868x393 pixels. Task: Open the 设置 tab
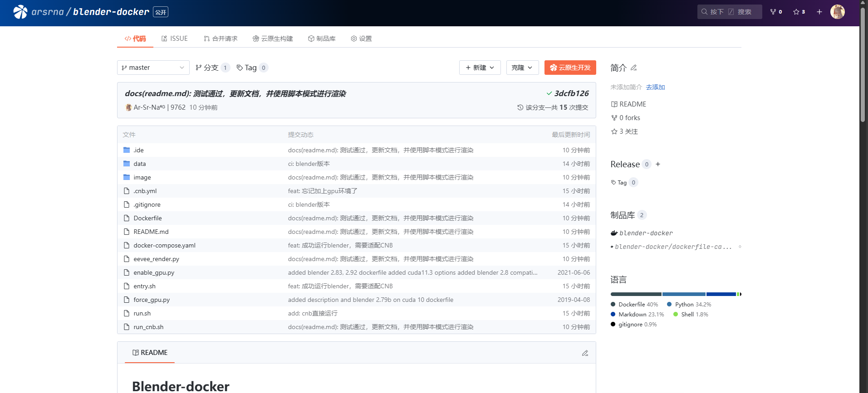click(361, 39)
